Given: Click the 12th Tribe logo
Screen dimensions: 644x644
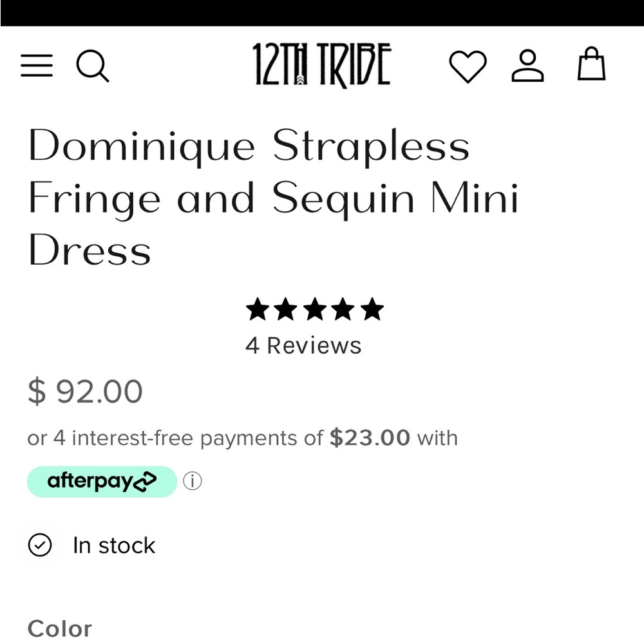Looking at the screenshot, I should (322, 66).
